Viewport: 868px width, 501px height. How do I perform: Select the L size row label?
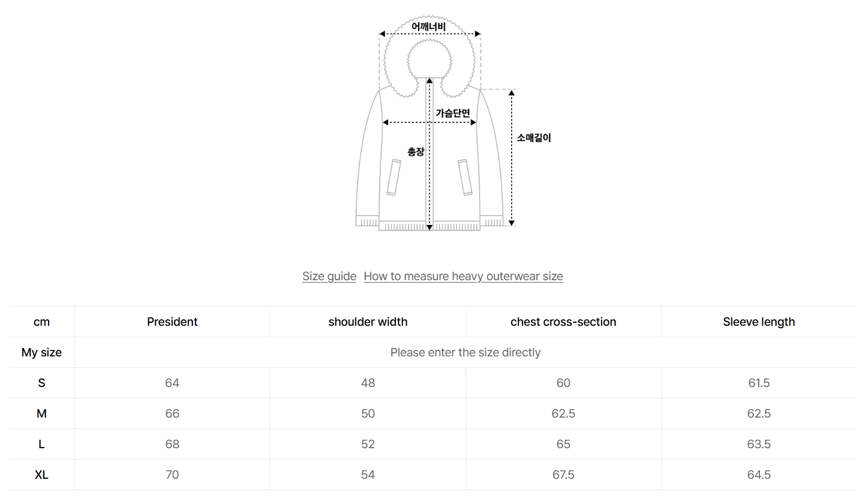[41, 444]
